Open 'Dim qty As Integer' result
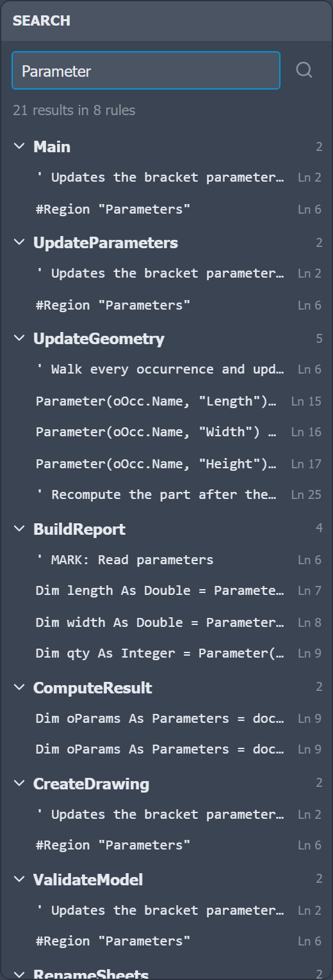Viewport: 333px width, 980px height. (x=166, y=653)
